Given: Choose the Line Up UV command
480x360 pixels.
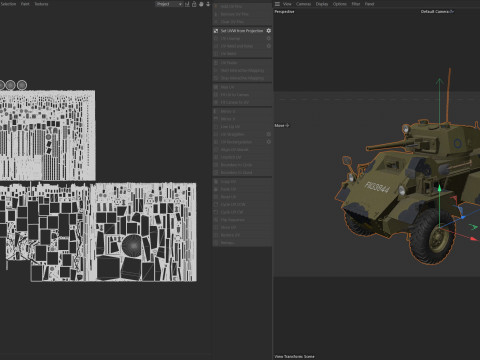Looking at the screenshot, I should tap(242, 126).
